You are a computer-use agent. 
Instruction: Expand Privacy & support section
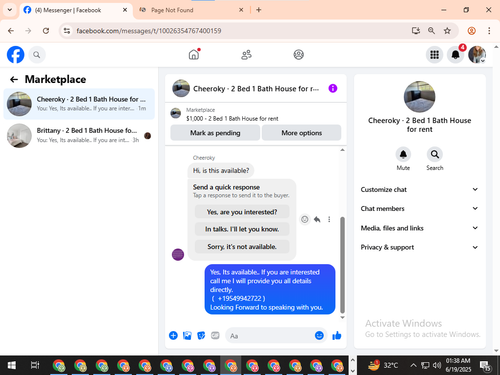point(419,247)
